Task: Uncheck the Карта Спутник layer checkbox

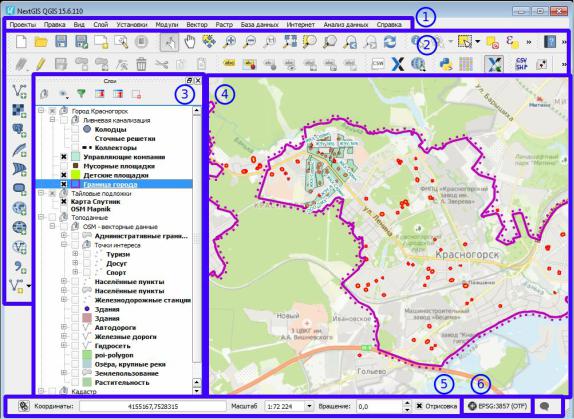Action: 64,201
